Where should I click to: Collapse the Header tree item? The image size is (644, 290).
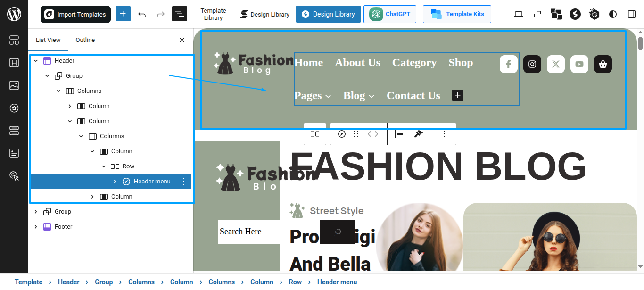pyautogui.click(x=36, y=61)
